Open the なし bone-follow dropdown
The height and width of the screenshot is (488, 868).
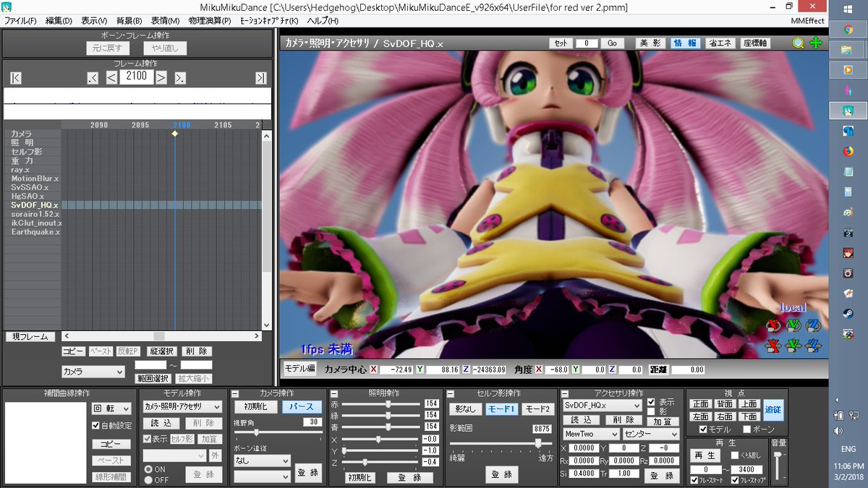tap(262, 461)
